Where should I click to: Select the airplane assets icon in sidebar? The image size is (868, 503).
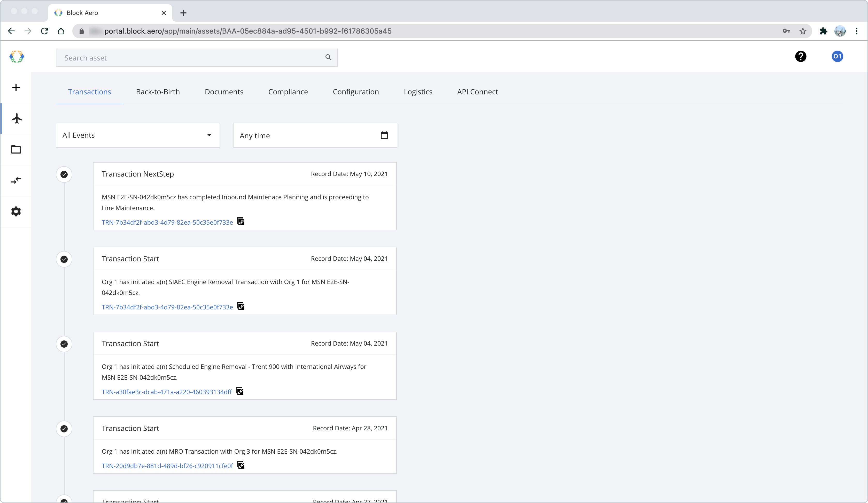(16, 119)
